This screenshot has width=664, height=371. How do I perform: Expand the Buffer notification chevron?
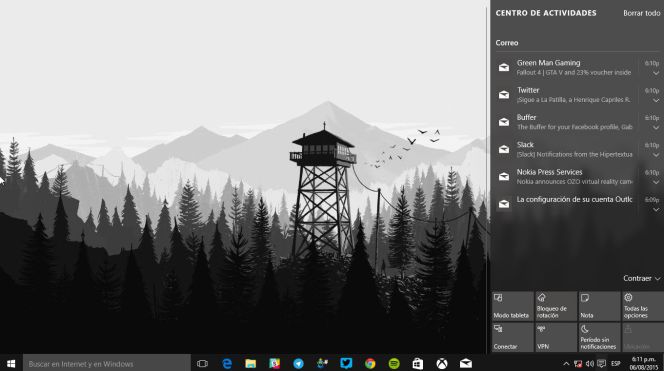pos(656,128)
